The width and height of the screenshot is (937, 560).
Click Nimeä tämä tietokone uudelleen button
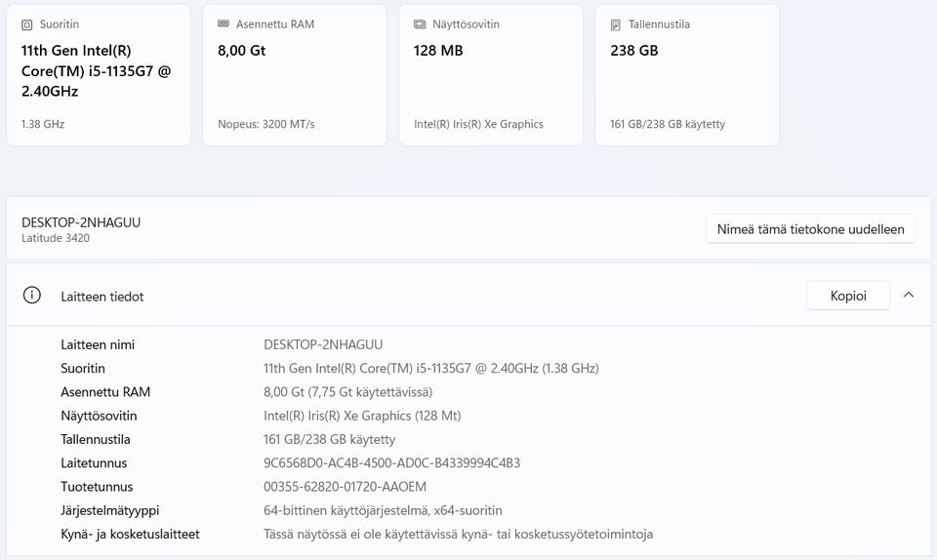click(x=810, y=229)
